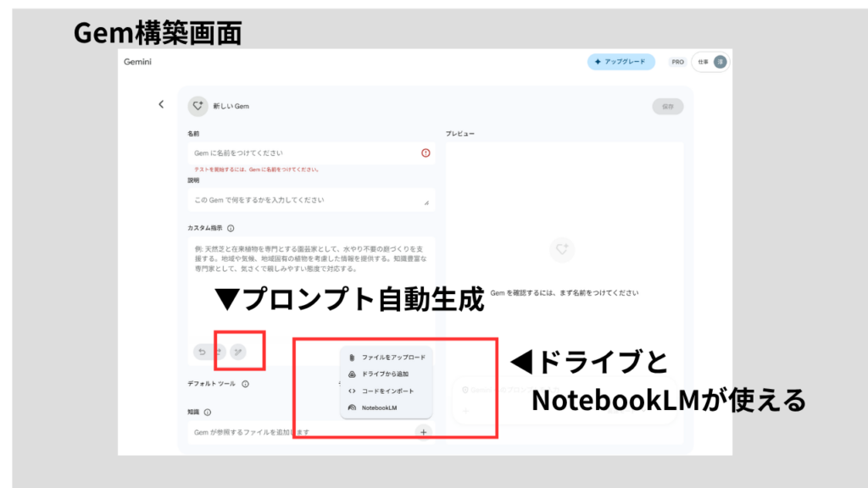
Task: Click the info icon next to デフォルト ツール
Action: click(245, 384)
